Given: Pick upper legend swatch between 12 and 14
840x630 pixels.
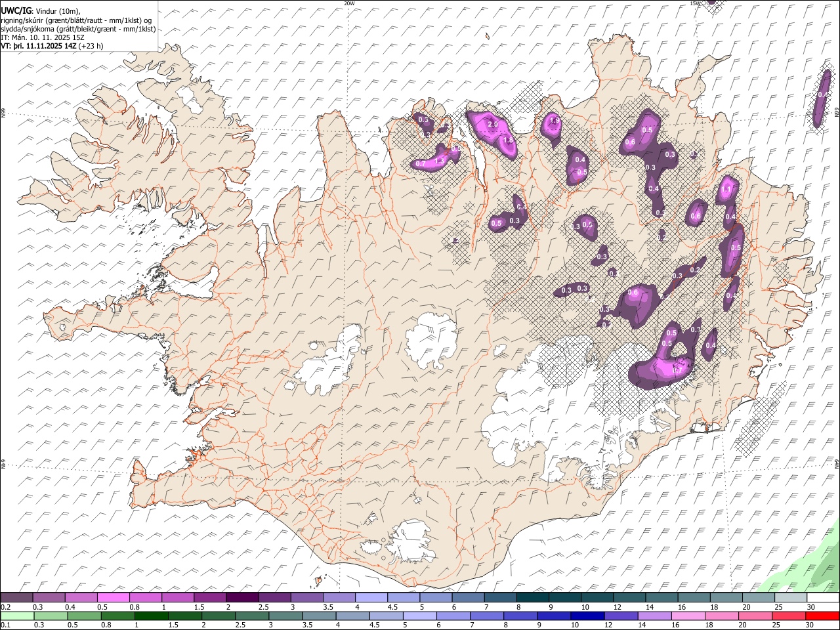Looking at the screenshot, I should [x=629, y=597].
